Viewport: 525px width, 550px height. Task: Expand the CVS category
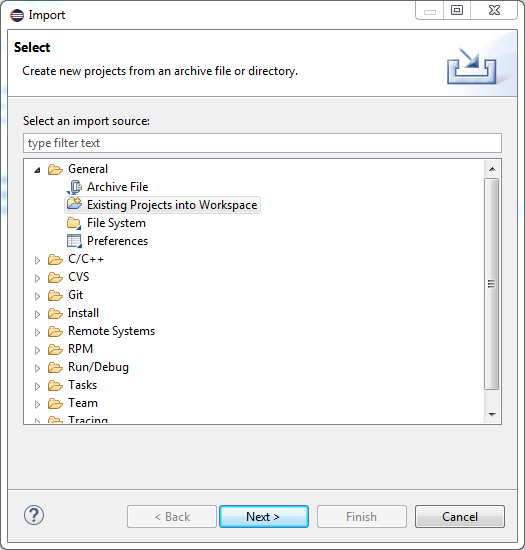point(37,278)
